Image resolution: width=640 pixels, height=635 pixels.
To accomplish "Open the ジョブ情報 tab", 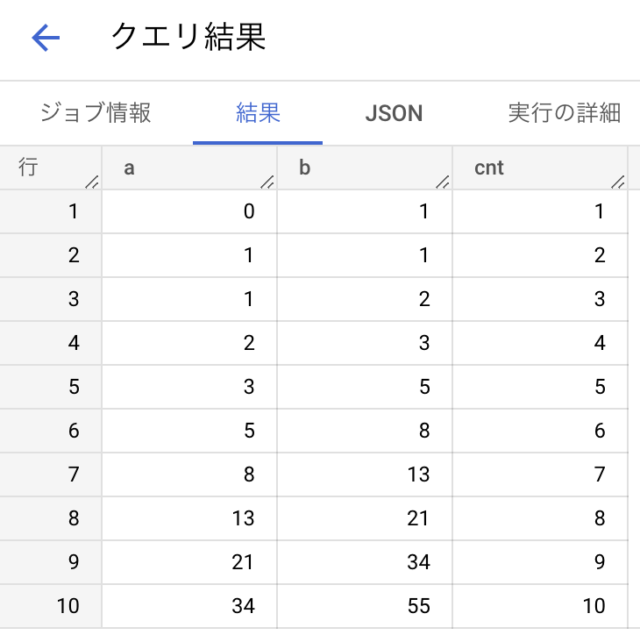I will click(x=96, y=113).
